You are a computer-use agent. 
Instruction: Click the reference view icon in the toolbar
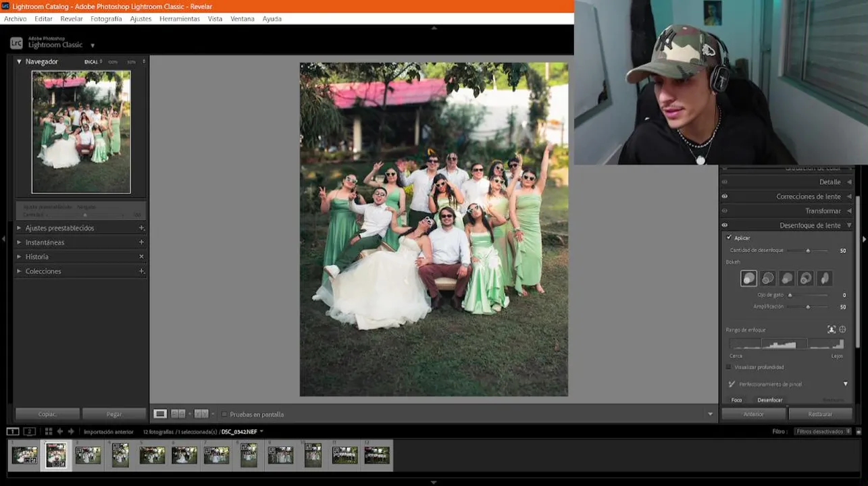click(x=178, y=414)
